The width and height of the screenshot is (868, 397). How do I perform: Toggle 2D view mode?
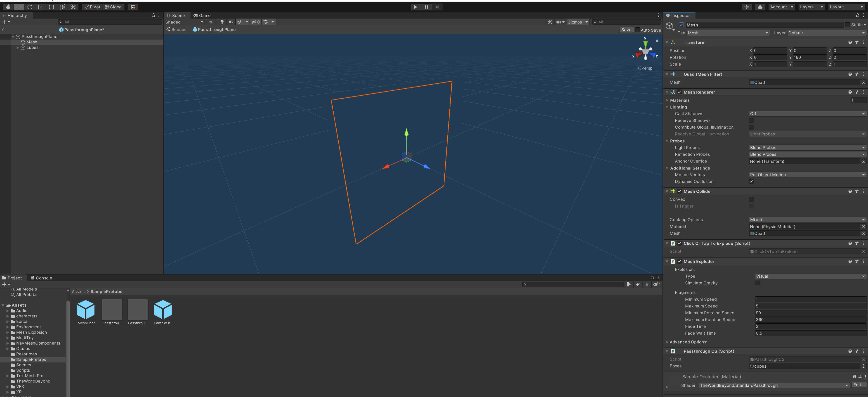pos(211,22)
